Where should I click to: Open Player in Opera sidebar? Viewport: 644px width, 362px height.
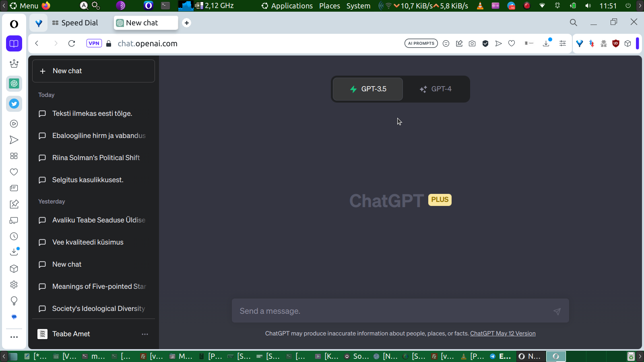pyautogui.click(x=14, y=124)
